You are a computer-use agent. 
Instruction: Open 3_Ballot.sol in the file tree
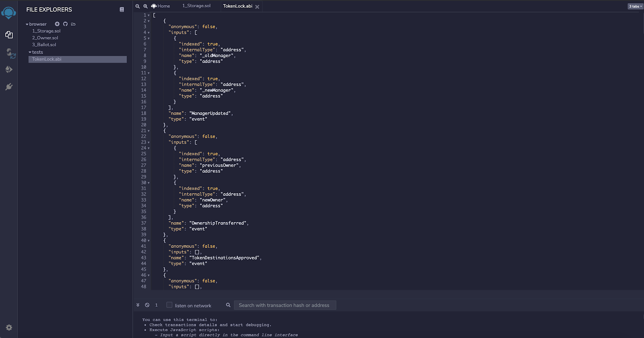[44, 45]
